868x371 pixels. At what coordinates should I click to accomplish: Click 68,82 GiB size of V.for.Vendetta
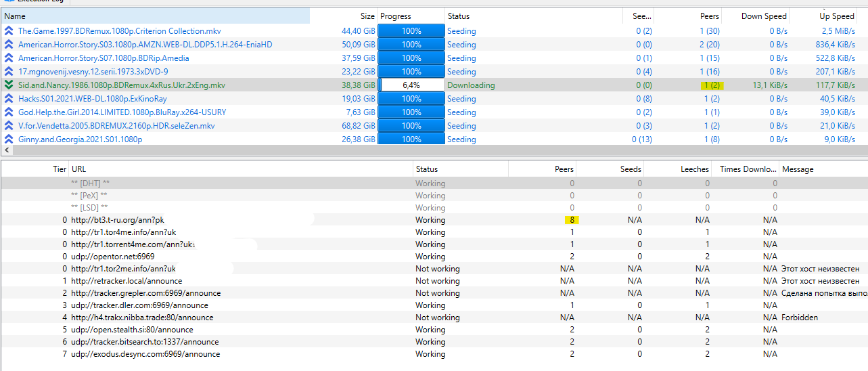359,126
